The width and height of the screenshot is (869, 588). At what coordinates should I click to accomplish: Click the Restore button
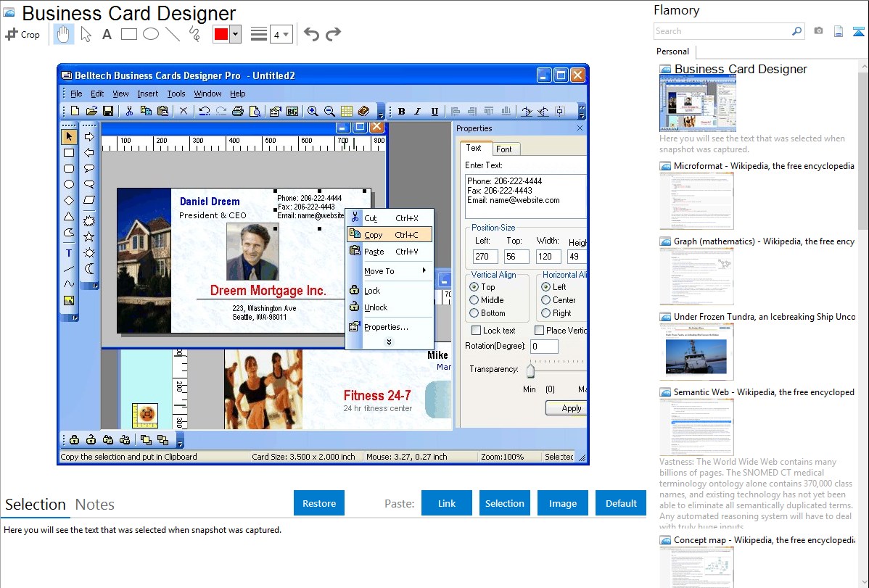click(319, 503)
